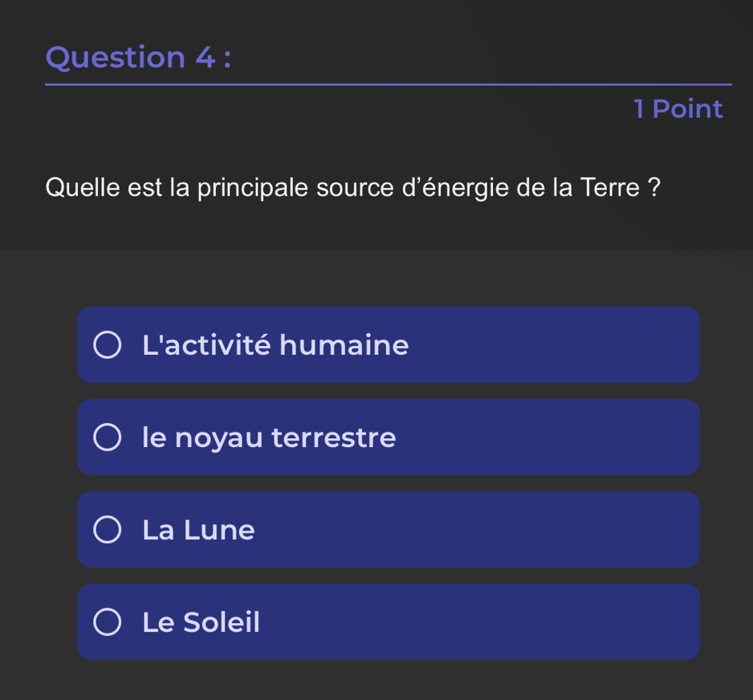
Task: Click the "Le Soleil" answer text
Action: [x=201, y=623]
